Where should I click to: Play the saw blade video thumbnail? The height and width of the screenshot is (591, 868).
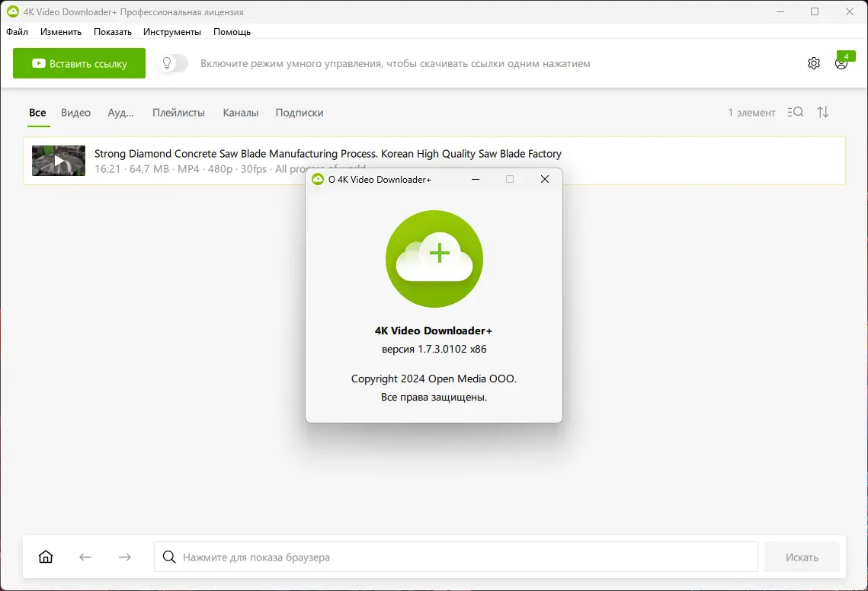(59, 161)
